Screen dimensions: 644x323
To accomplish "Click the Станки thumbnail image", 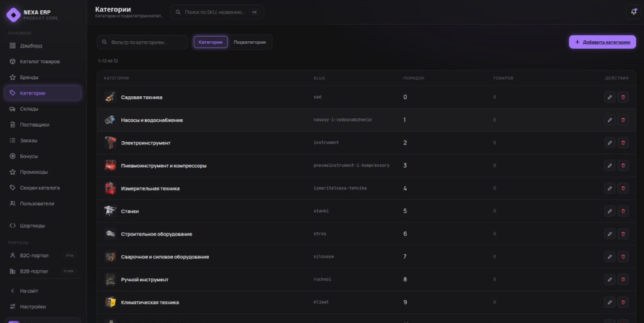I will [x=110, y=211].
